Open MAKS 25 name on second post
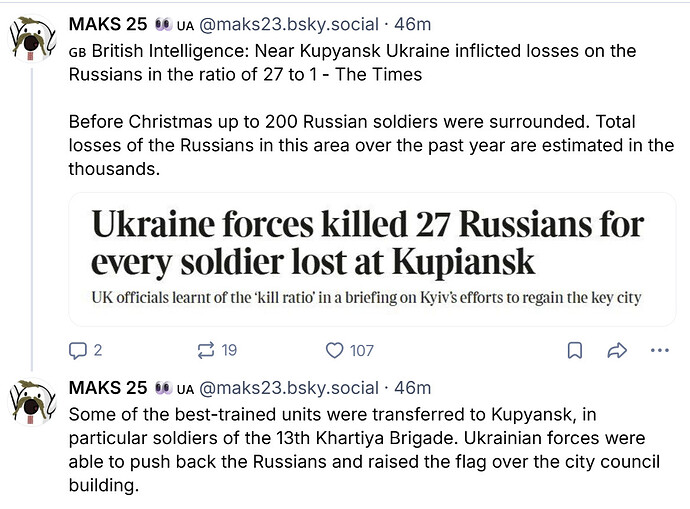Viewport: 690px width, 509px height. [x=107, y=387]
